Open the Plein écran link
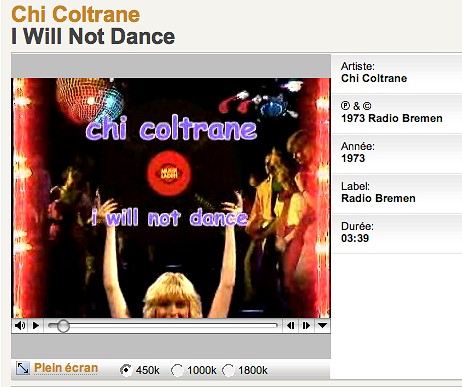462x387 pixels. (66, 368)
